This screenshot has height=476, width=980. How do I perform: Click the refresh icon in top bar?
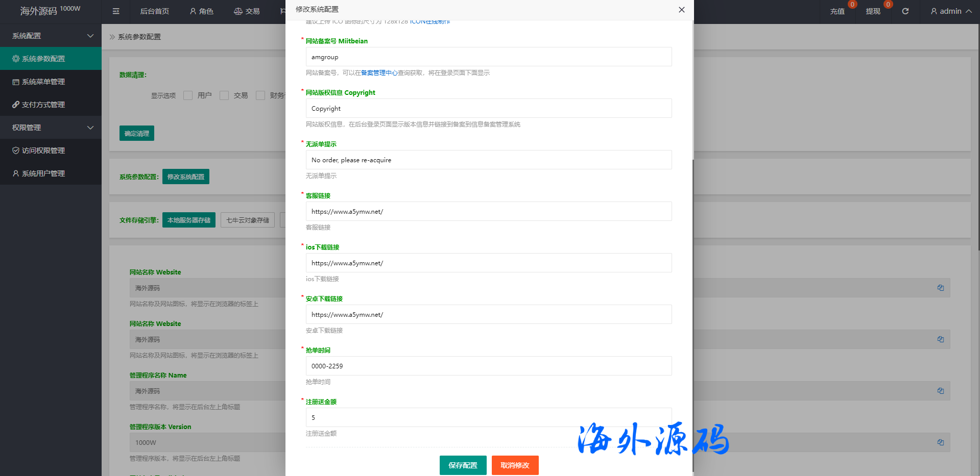click(905, 11)
